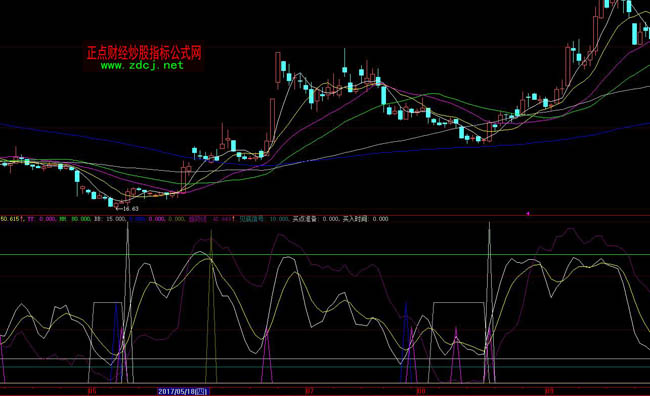
Task: Select the 买点准备 indicator label
Action: click(305, 219)
